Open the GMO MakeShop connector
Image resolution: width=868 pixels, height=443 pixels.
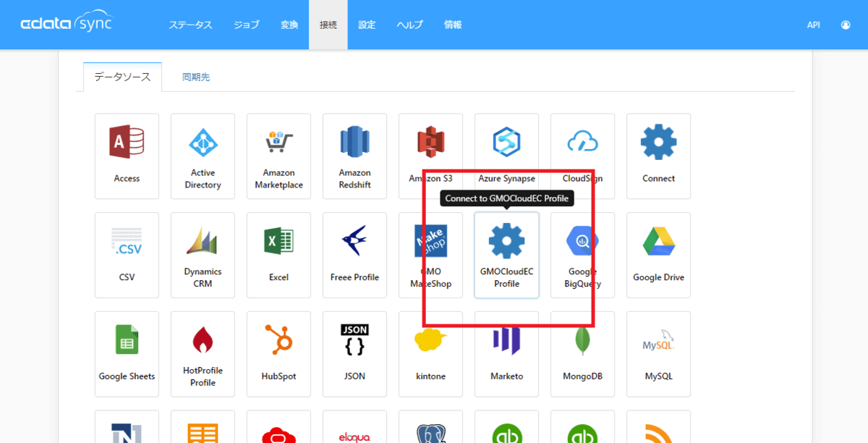click(x=430, y=255)
